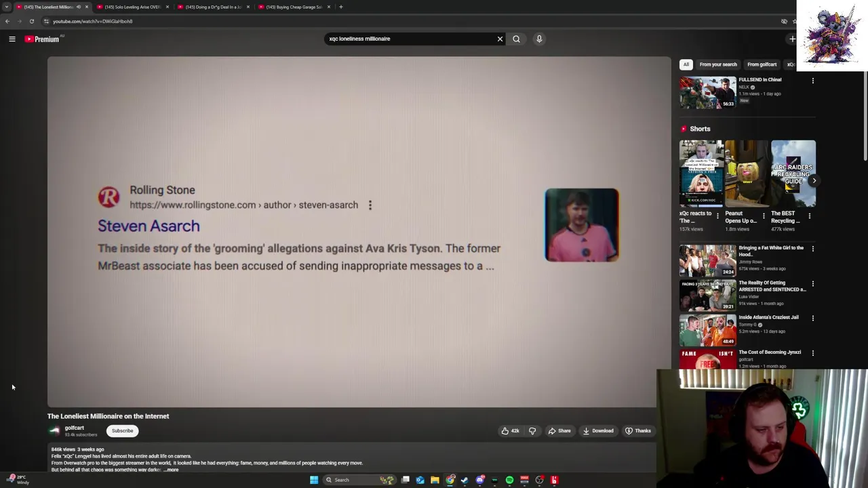Switch to 'Buying Cheap Garage Sale' tab
Screen dimensions: 868x488
click(x=294, y=7)
